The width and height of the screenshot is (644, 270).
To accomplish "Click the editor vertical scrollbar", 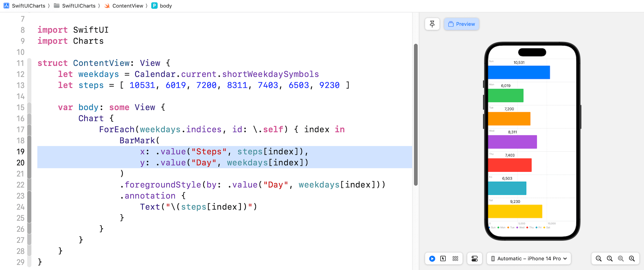I will click(416, 114).
